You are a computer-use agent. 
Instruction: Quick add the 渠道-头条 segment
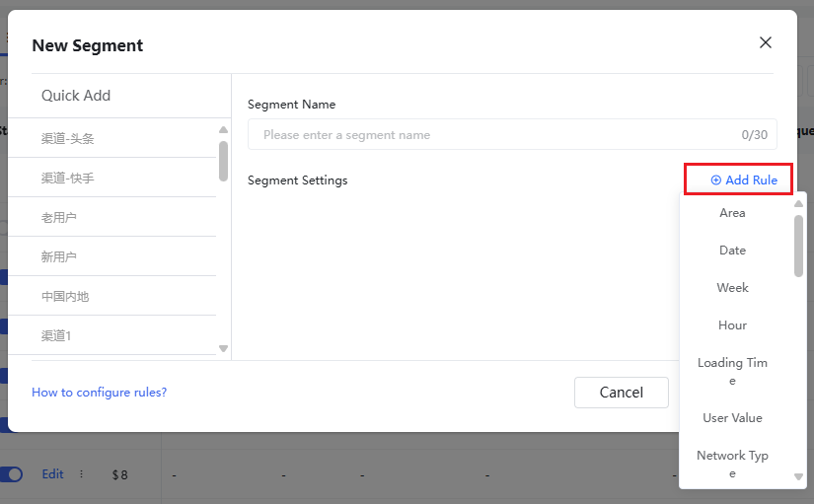[x=68, y=139]
